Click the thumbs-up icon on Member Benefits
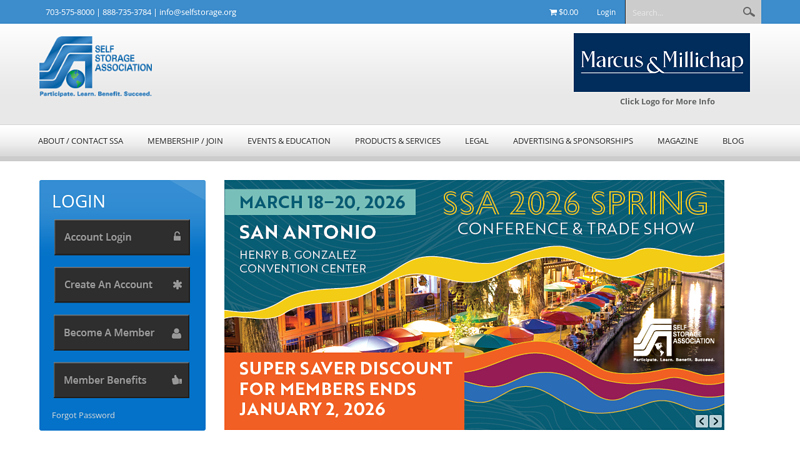Screen dimensions: 800x450 177,380
